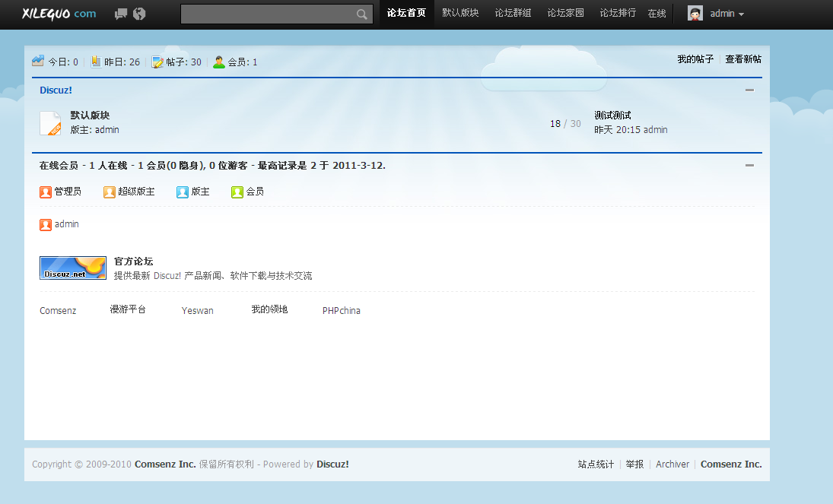The image size is (833, 504).
Task: Open moderator admin link under 默认版块
Action: tap(107, 129)
